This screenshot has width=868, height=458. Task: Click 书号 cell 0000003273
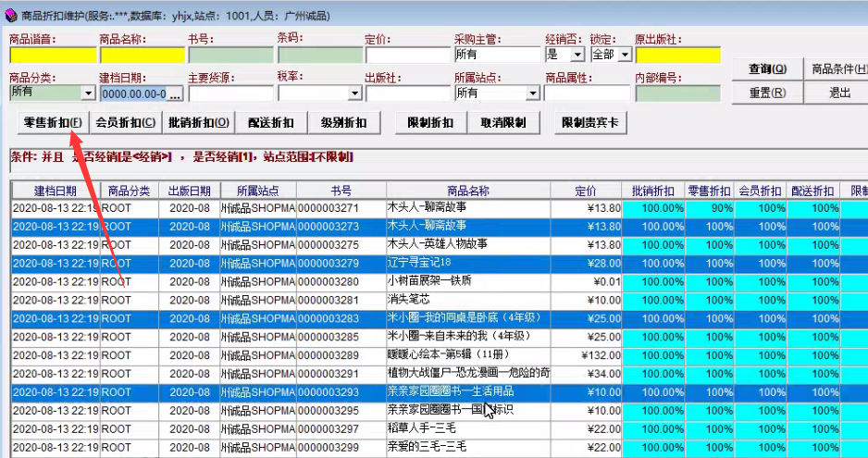[x=341, y=227]
